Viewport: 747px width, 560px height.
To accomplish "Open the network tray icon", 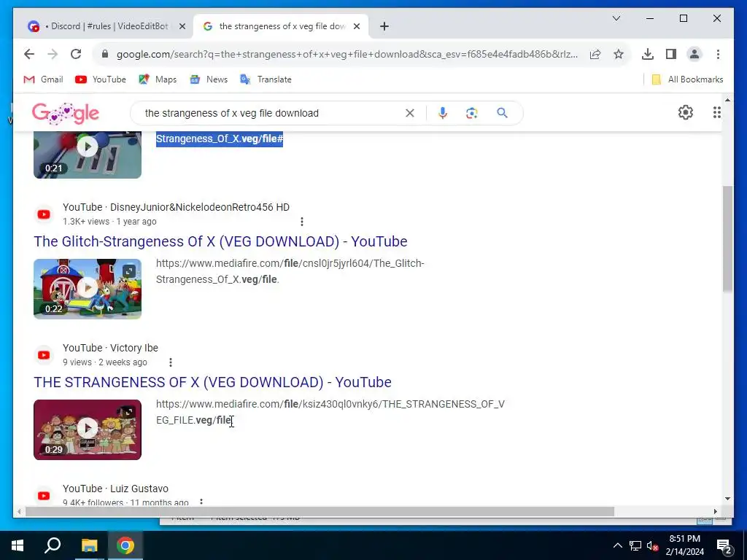I will coord(635,545).
